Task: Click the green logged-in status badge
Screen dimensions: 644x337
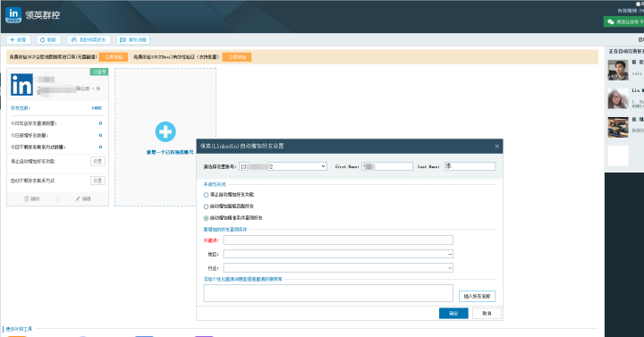Action: coord(99,72)
